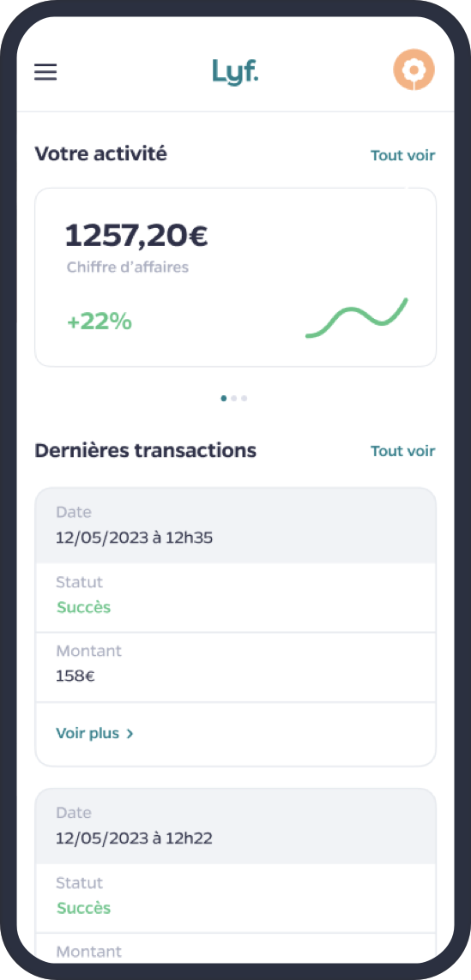
Task: Select the third carousel pagination dot
Action: [244, 398]
